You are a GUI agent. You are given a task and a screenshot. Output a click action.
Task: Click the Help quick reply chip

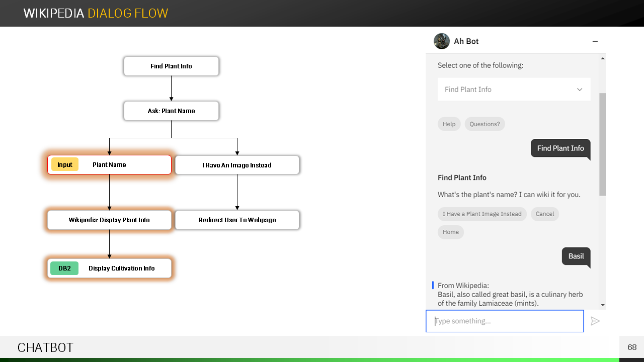[x=449, y=124]
